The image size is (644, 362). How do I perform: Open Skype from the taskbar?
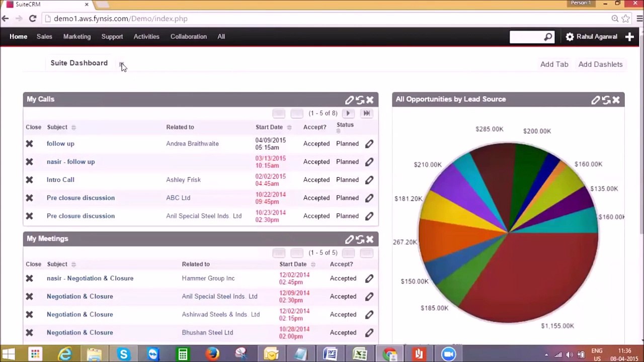coord(124,354)
